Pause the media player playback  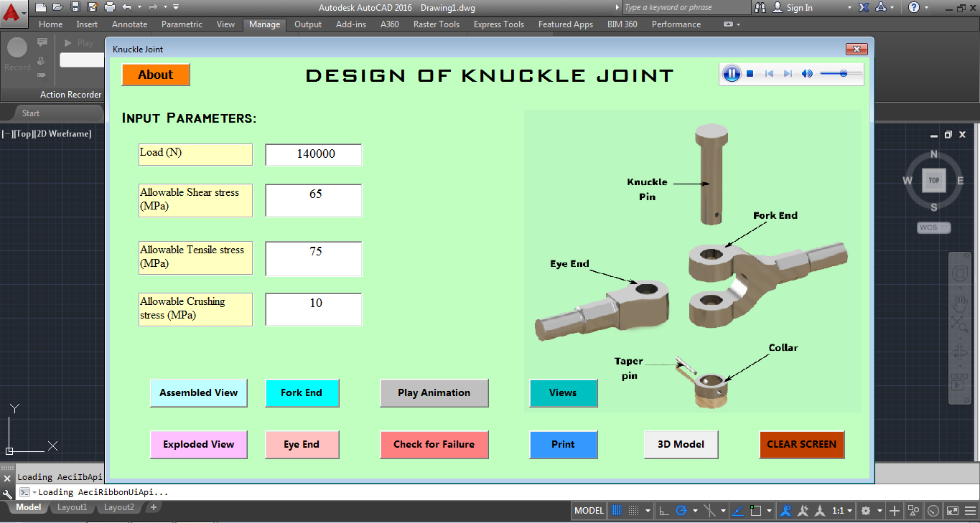coord(732,74)
